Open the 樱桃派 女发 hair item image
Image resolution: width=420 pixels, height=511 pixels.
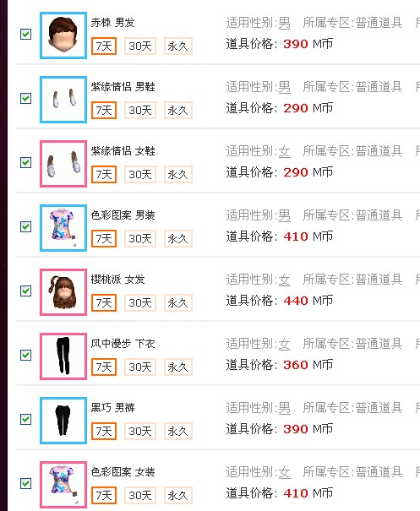click(x=63, y=292)
